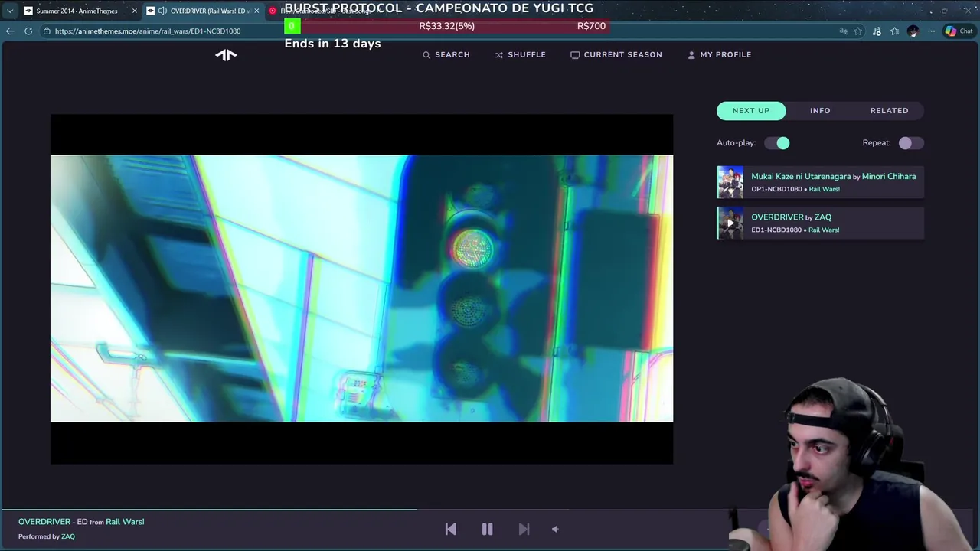The image size is (980, 551).
Task: Click the video player area
Action: (361, 289)
